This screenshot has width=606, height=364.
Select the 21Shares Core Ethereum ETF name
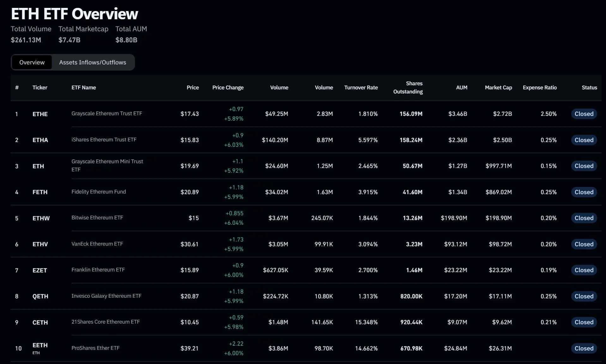[x=106, y=322]
